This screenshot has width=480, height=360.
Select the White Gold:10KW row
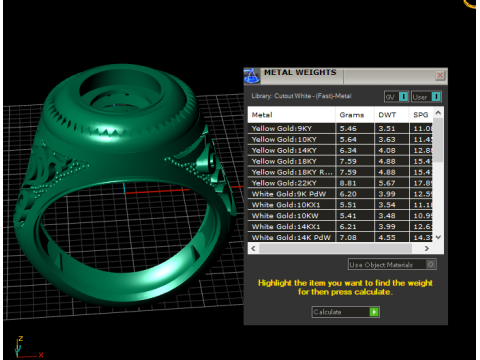[x=340, y=216]
